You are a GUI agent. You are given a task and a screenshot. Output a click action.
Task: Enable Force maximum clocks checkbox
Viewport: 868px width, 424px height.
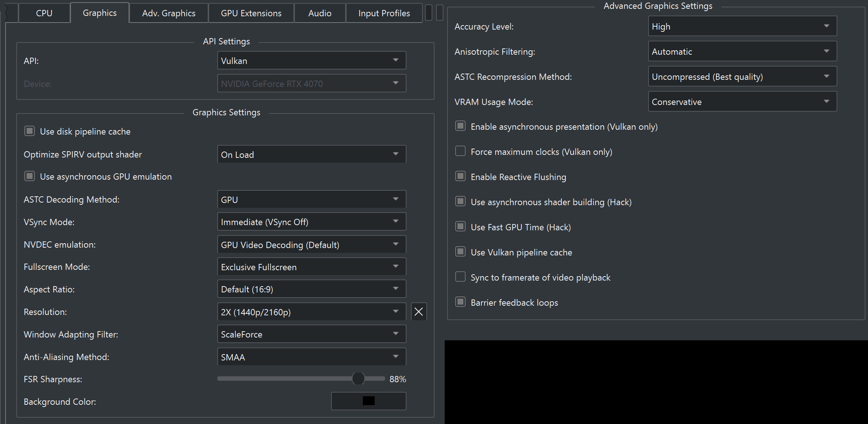[x=460, y=151]
